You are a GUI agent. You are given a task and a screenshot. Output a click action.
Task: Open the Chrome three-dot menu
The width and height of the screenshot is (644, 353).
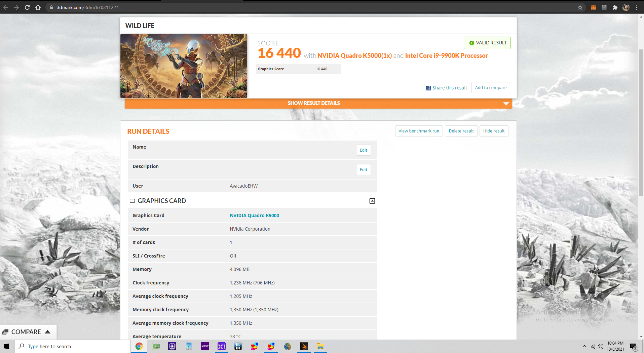tap(637, 7)
